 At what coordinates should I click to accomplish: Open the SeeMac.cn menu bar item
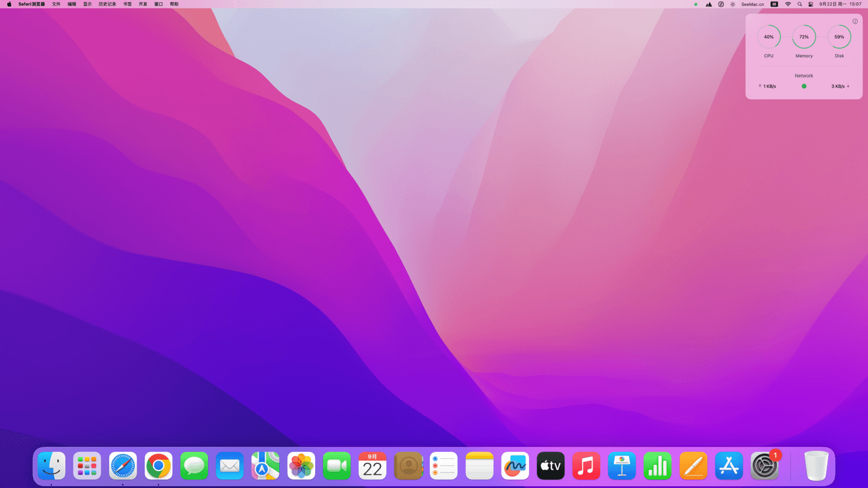pyautogui.click(x=752, y=4)
